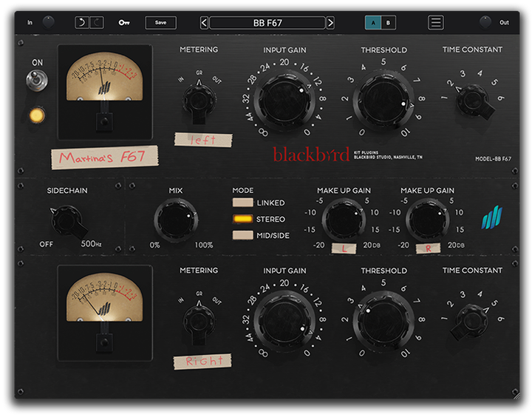The width and height of the screenshot is (532, 417).
Task: Select STEREO mode
Action: tap(242, 219)
